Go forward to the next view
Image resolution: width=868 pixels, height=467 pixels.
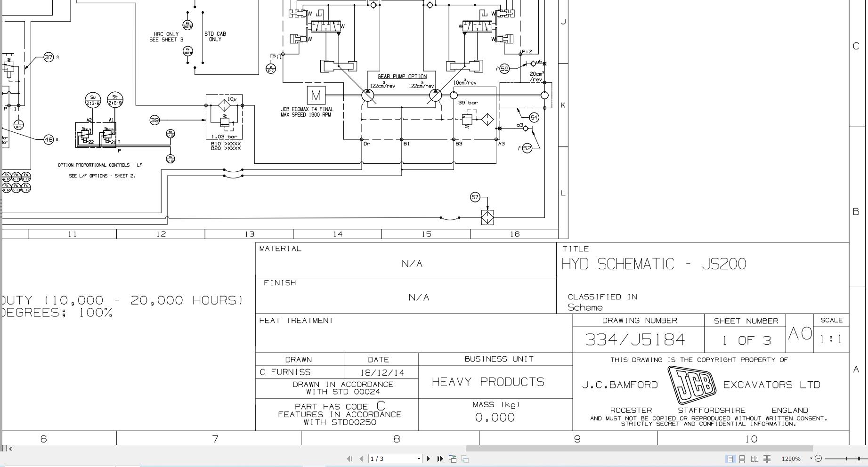[x=465, y=459]
